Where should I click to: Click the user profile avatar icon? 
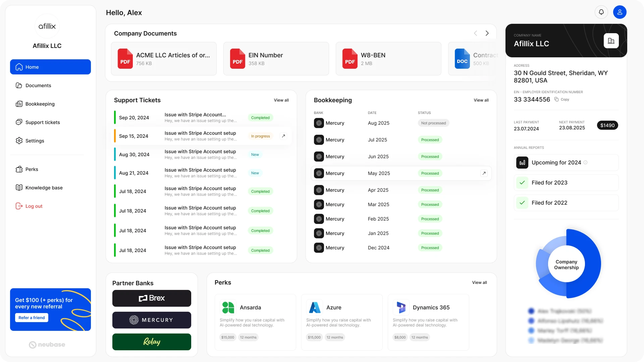620,12
